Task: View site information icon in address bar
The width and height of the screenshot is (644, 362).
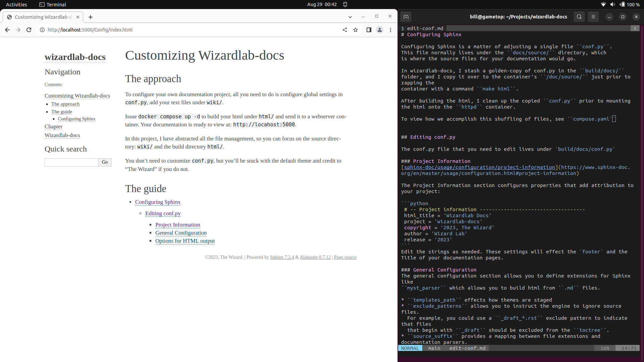Action: tap(42, 30)
